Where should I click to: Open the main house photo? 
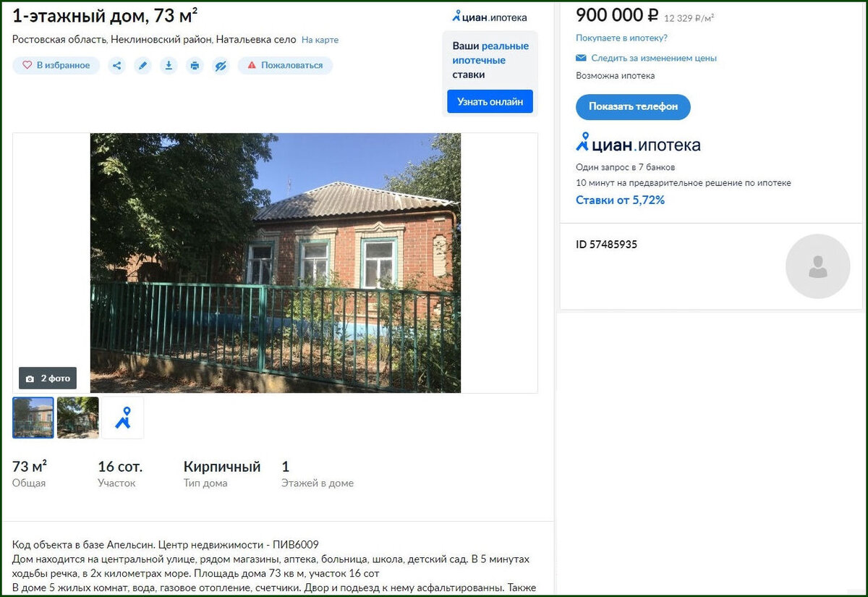(275, 263)
